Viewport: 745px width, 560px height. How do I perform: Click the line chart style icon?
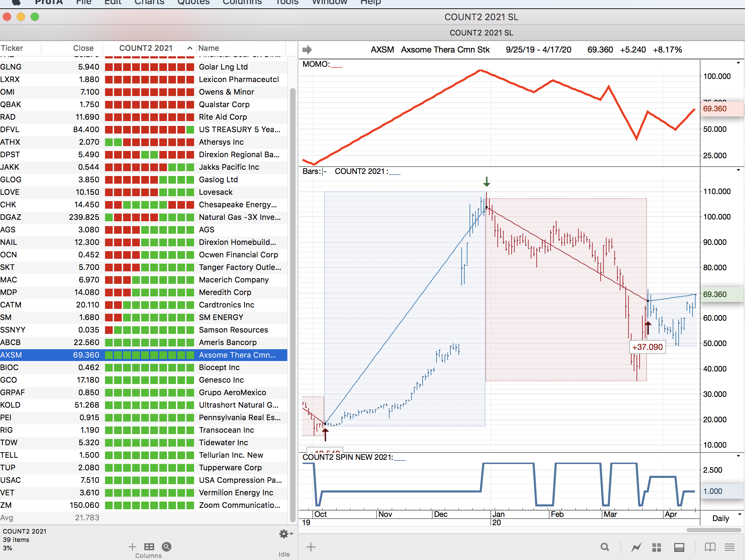tap(636, 547)
